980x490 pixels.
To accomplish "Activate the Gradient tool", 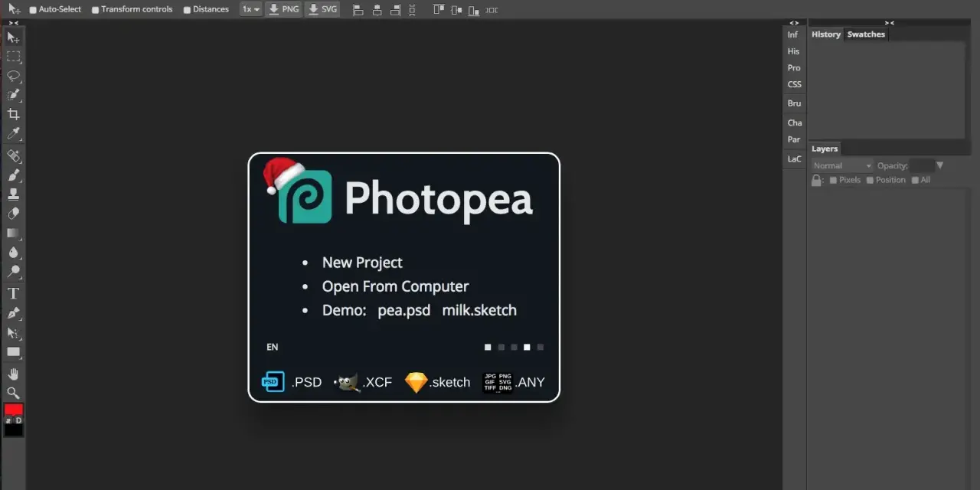I will tap(13, 233).
